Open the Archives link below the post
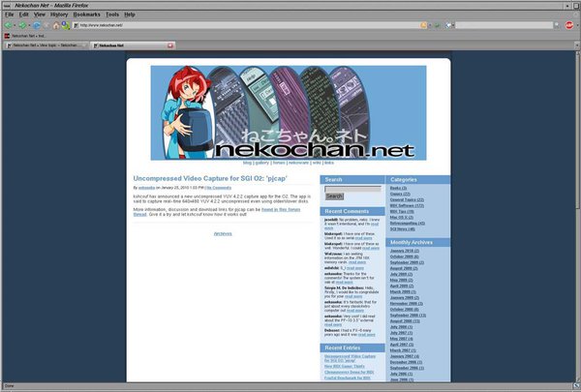This screenshot has height=392, width=581. [223, 234]
